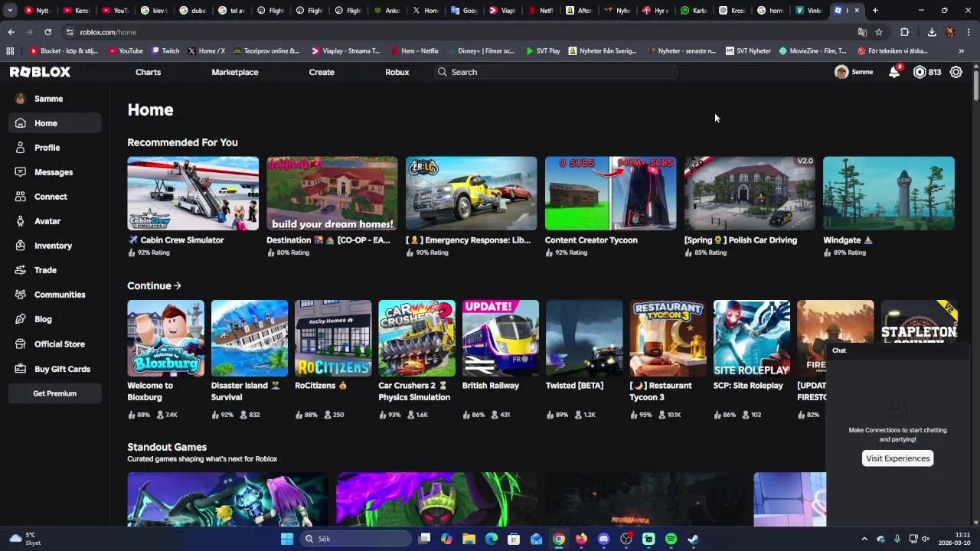Open the Windows Start button

coord(287,539)
